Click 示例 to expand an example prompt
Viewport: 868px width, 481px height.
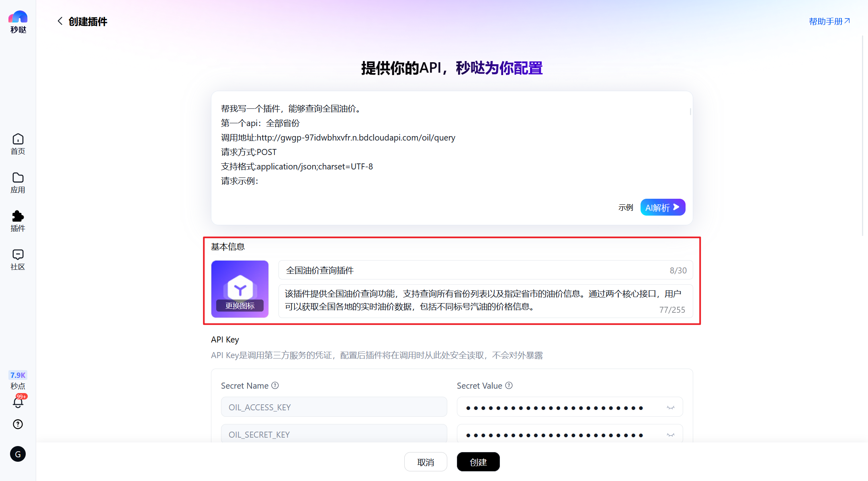(x=626, y=207)
